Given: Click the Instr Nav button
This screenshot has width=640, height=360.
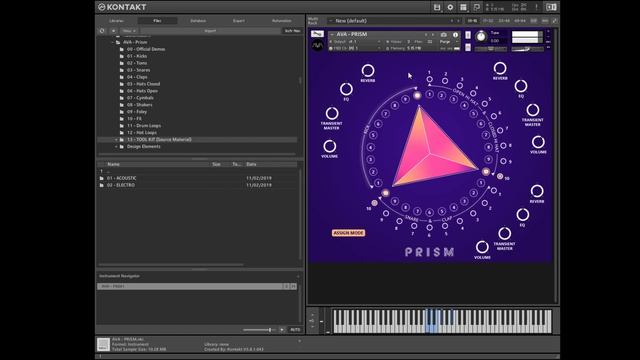Looking at the screenshot, I should point(292,31).
